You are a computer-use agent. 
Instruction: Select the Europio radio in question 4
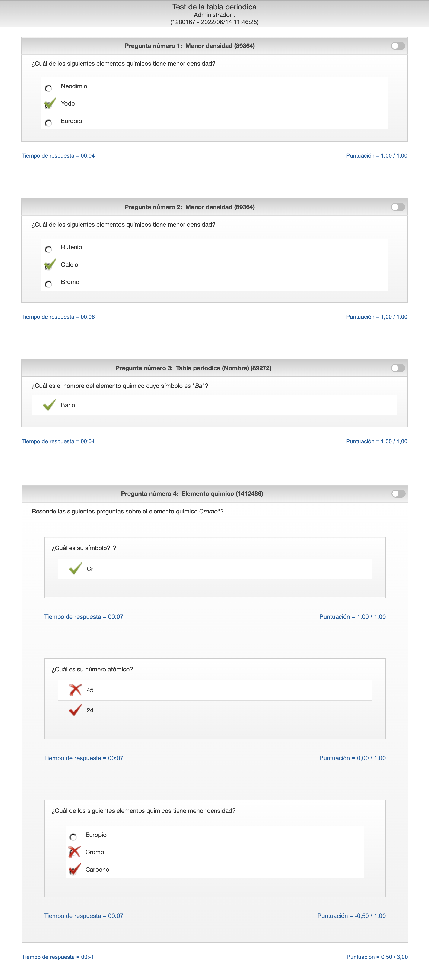tap(73, 836)
